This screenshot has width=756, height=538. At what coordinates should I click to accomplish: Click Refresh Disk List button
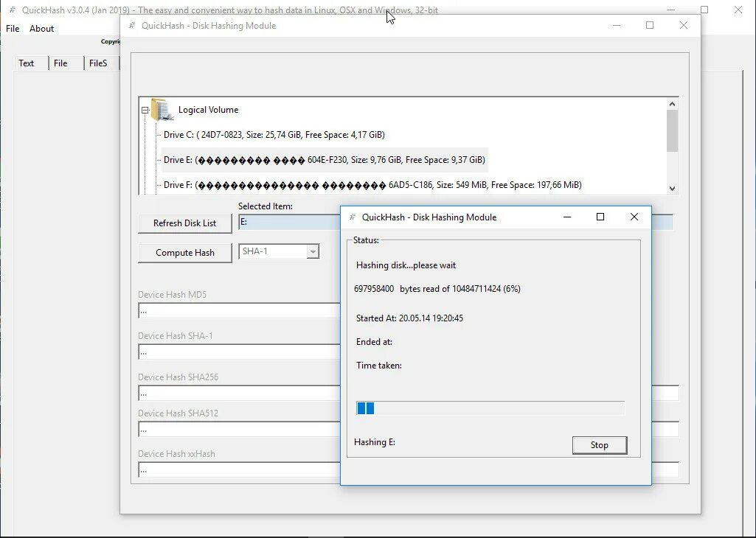(184, 223)
